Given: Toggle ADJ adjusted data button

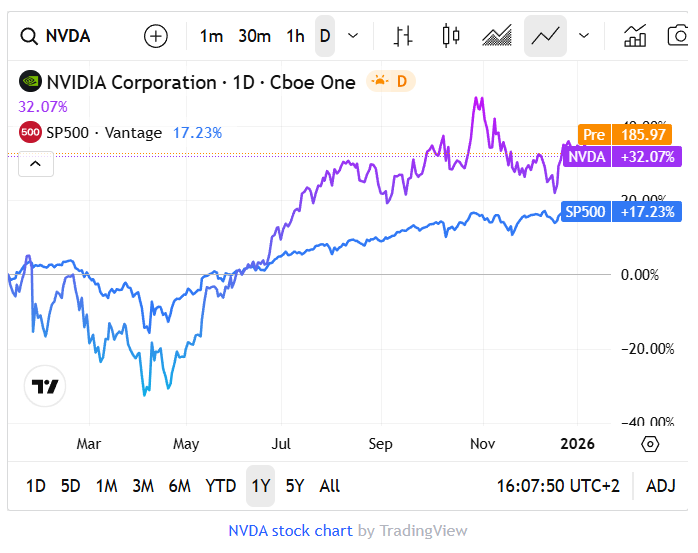Looking at the screenshot, I should tap(660, 486).
